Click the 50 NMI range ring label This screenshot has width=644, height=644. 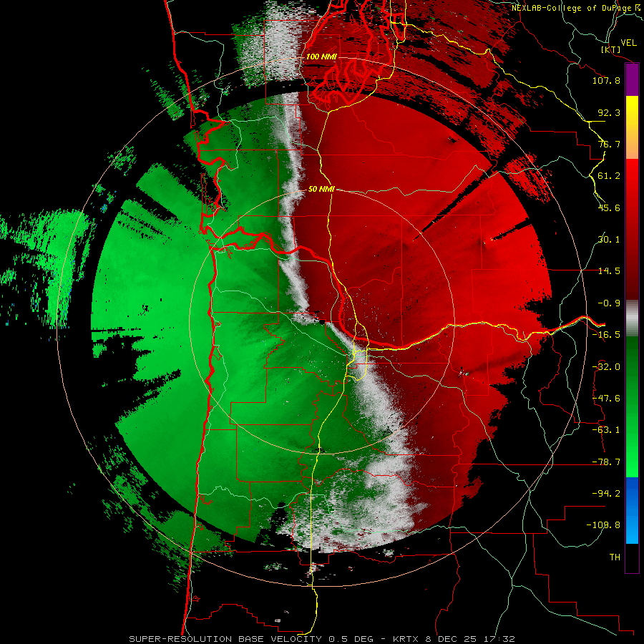click(321, 190)
